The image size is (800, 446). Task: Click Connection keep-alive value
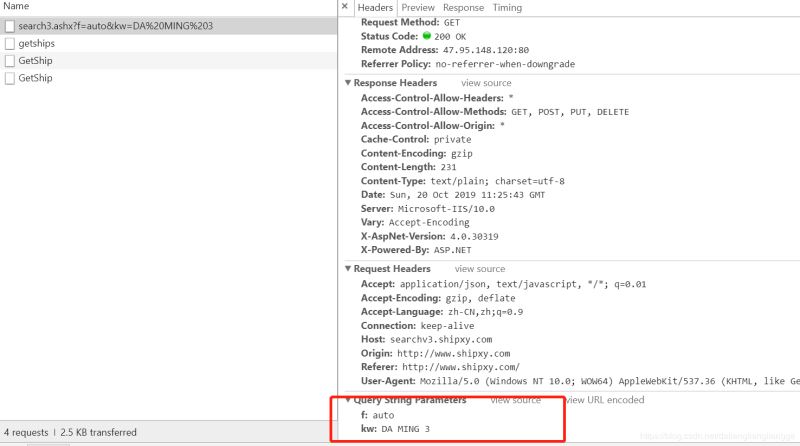[x=447, y=326]
